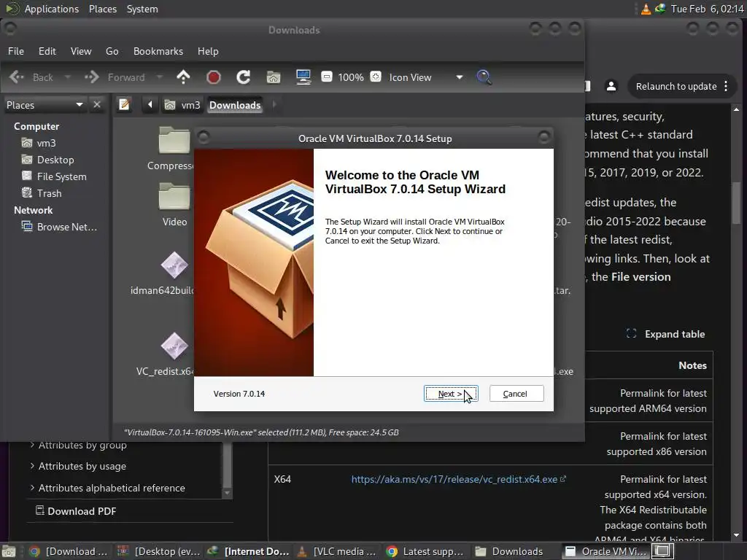Open the View menu
This screenshot has width=747, height=560.
(x=81, y=51)
